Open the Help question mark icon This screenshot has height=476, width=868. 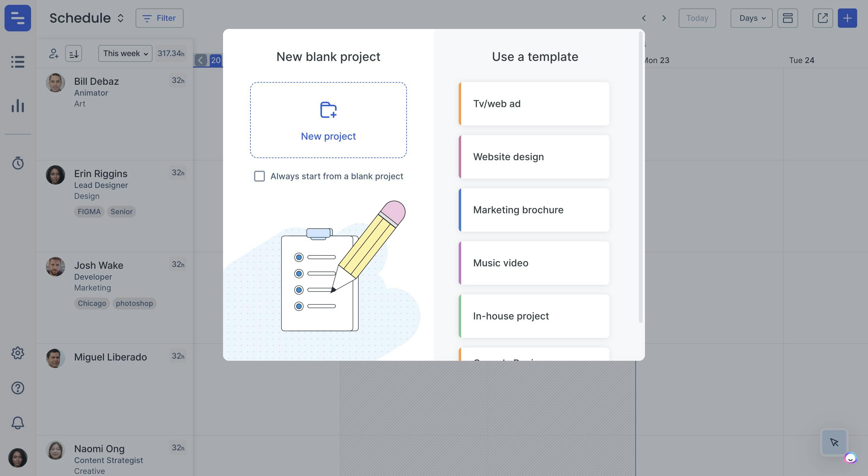pos(17,388)
